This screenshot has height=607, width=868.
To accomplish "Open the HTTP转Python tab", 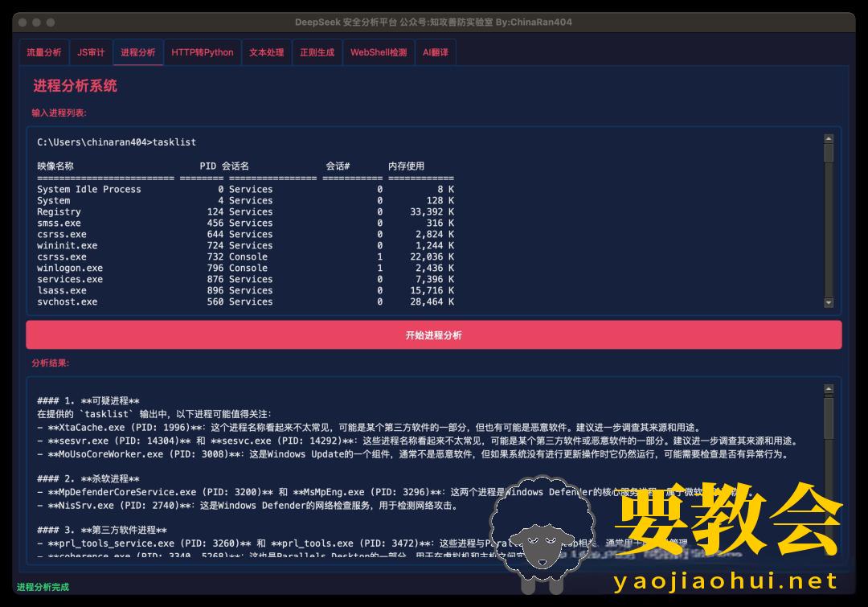I will point(202,52).
